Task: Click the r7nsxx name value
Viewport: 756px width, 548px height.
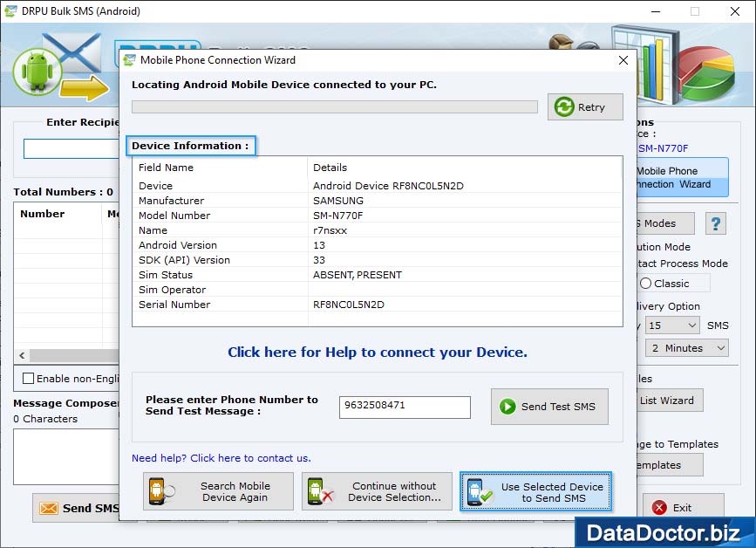Action: (x=330, y=230)
